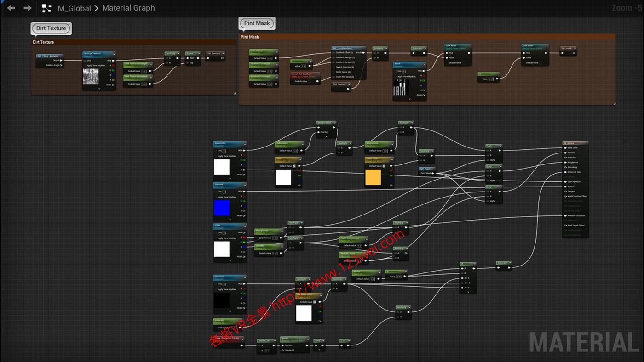Image resolution: width=644 pixels, height=362 pixels.
Task: Collapse the BaseColor node header arrow
Action: point(244,144)
